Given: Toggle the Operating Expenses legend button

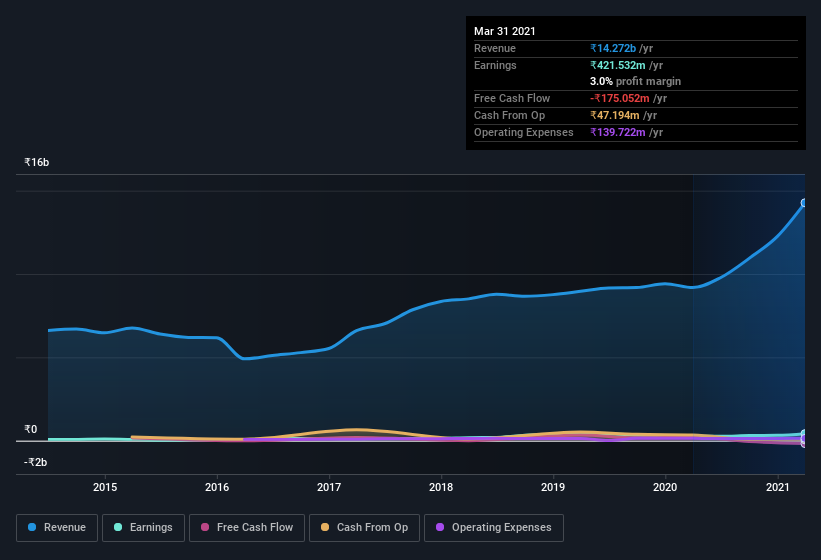Looking at the screenshot, I should [x=494, y=528].
